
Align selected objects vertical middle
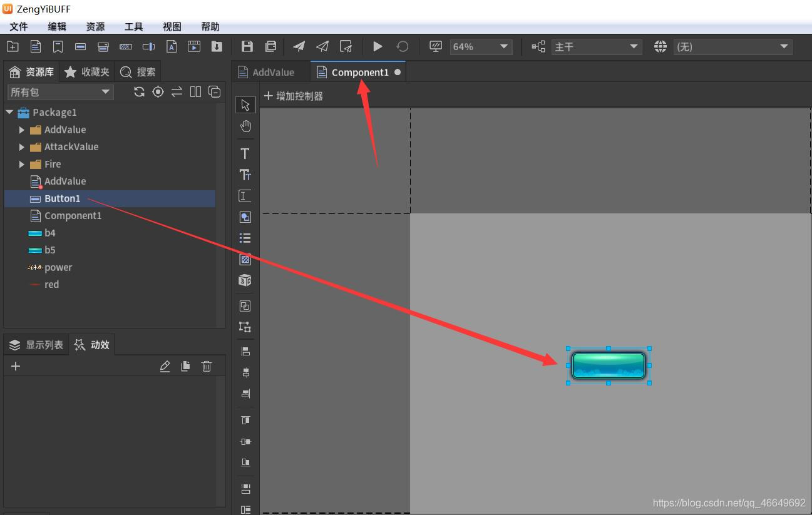[x=245, y=441]
